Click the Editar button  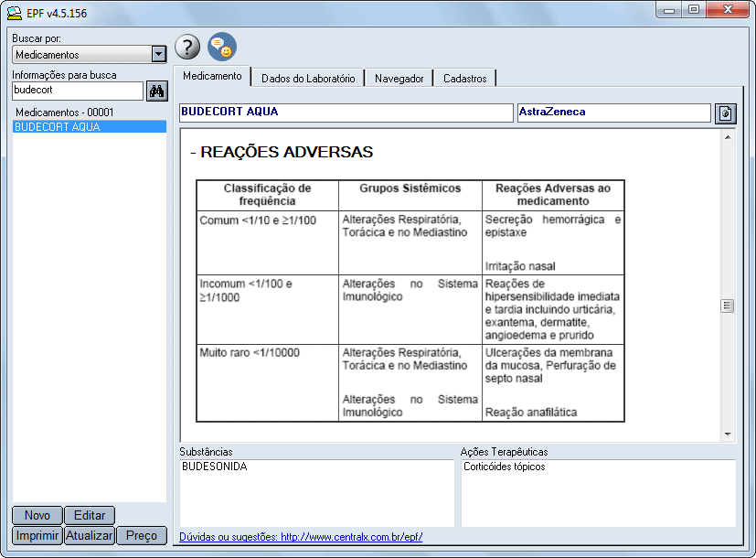point(90,516)
